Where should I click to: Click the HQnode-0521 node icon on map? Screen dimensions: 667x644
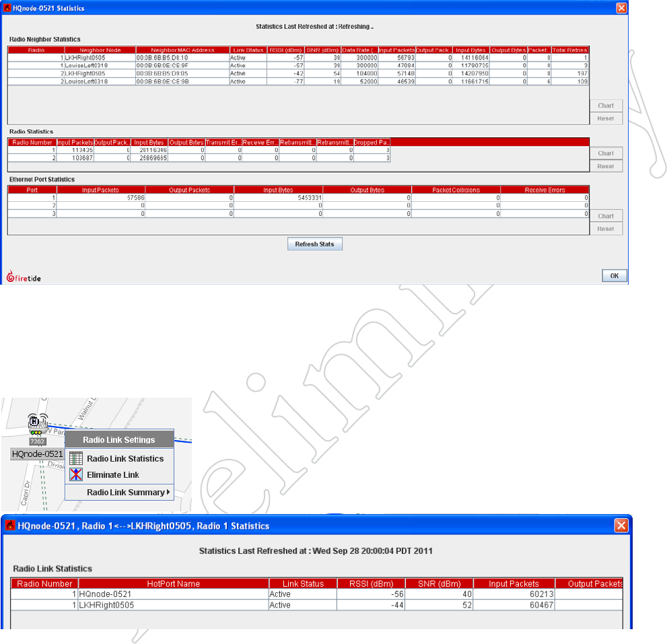click(x=38, y=423)
